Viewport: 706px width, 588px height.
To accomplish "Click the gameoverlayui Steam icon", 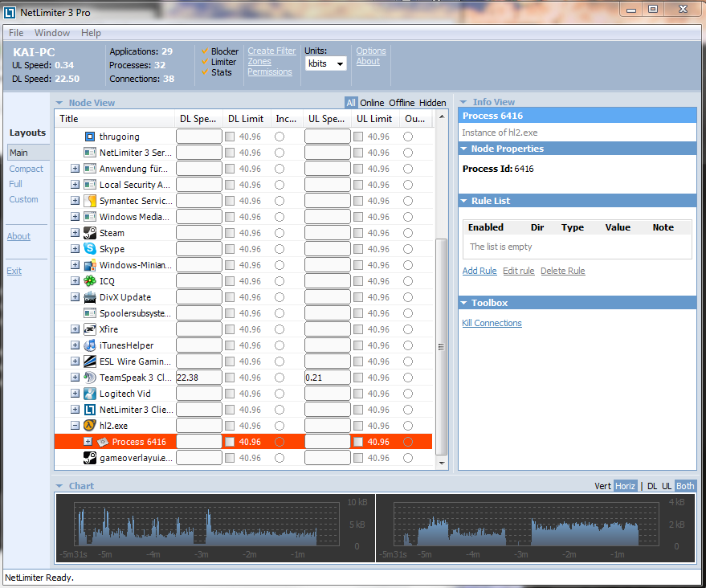I will click(90, 458).
